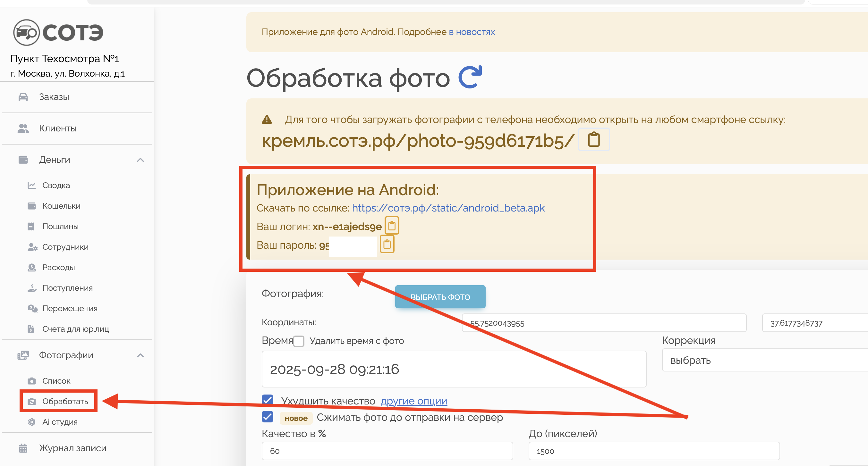Open Клиенты via the people icon
The width and height of the screenshot is (868, 466).
point(23,128)
